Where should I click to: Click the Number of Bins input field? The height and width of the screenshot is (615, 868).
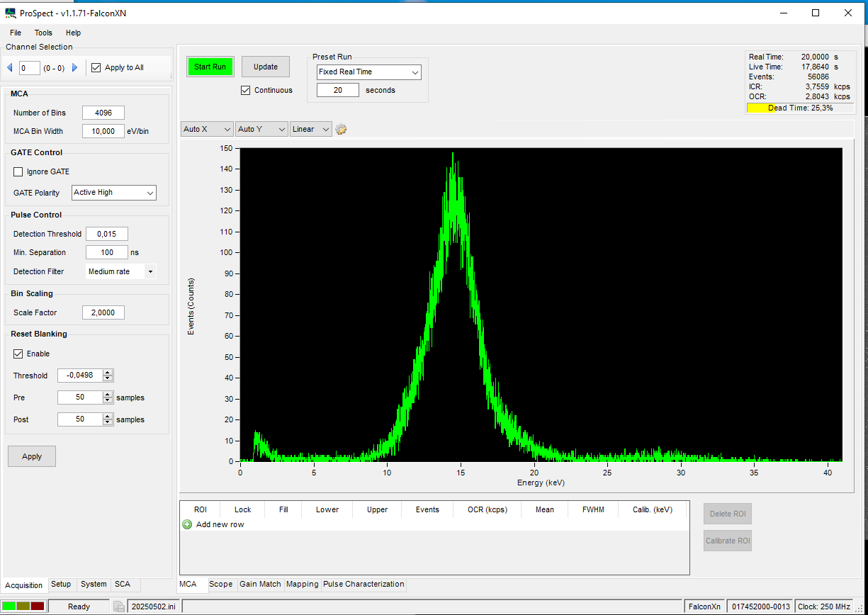point(103,113)
